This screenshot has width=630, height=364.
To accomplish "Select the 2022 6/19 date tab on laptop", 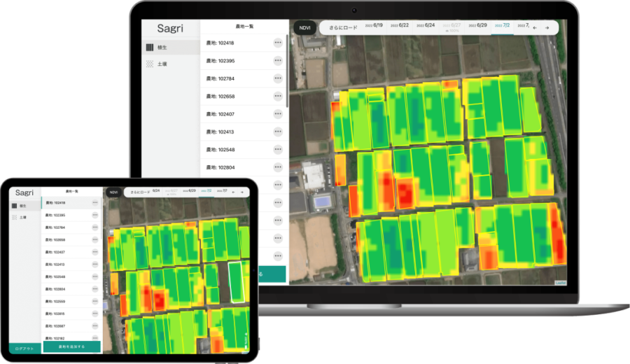I will point(374,25).
